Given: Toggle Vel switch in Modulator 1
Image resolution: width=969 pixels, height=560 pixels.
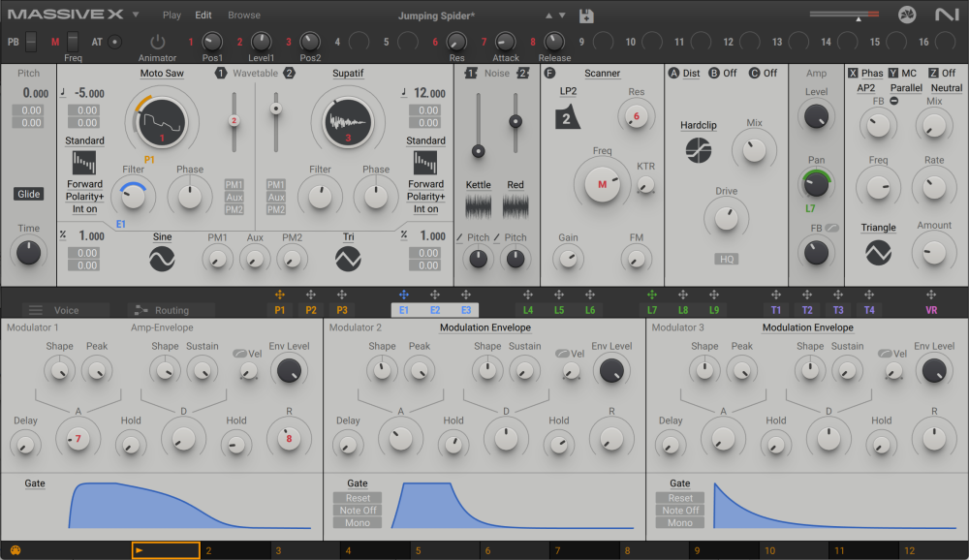Looking at the screenshot, I should click(x=239, y=354).
